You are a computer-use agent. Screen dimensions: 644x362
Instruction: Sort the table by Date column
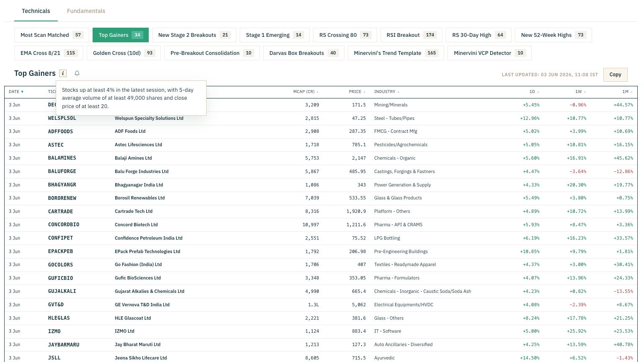tap(16, 92)
